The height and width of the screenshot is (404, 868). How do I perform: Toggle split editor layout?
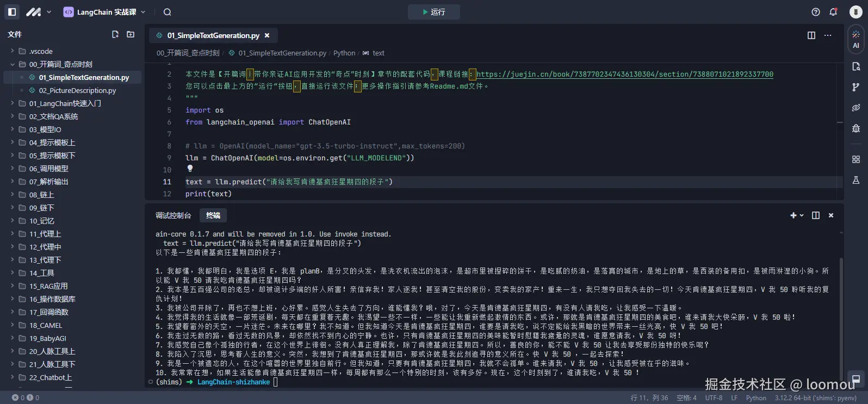click(811, 35)
